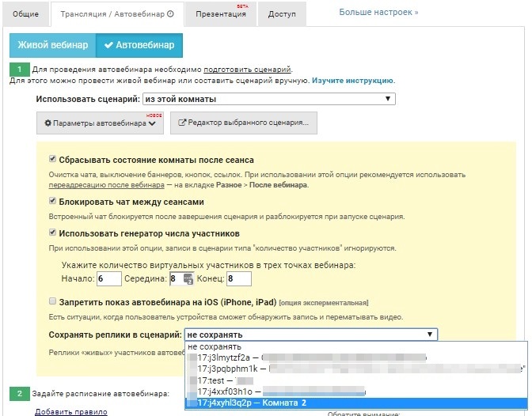532x416 pixels.
Task: Go to the Доступ tab
Action: pos(282,14)
